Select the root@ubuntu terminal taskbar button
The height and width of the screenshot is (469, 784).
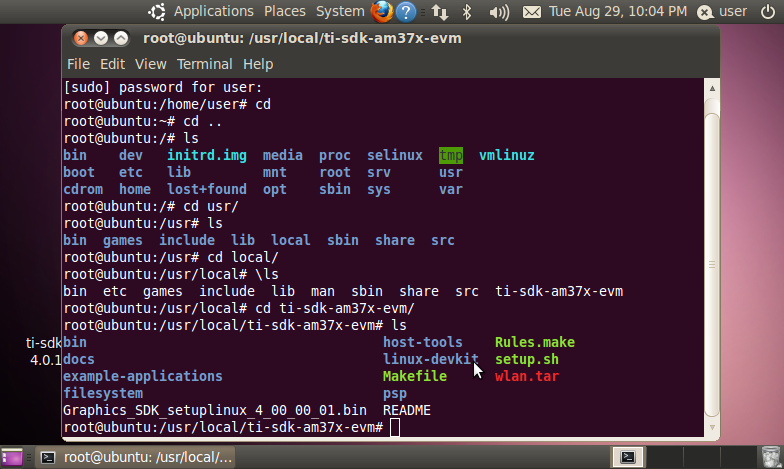click(x=136, y=457)
